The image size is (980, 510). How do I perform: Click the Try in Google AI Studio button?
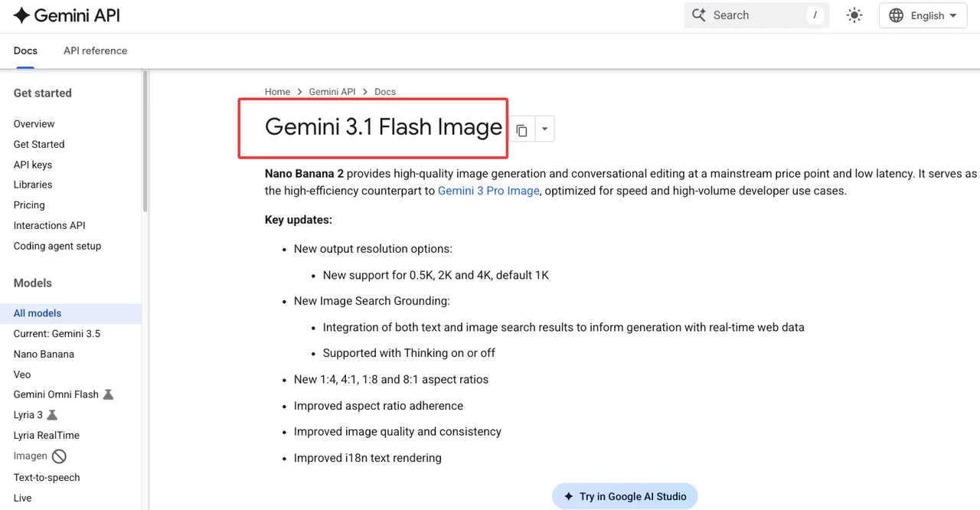click(625, 496)
